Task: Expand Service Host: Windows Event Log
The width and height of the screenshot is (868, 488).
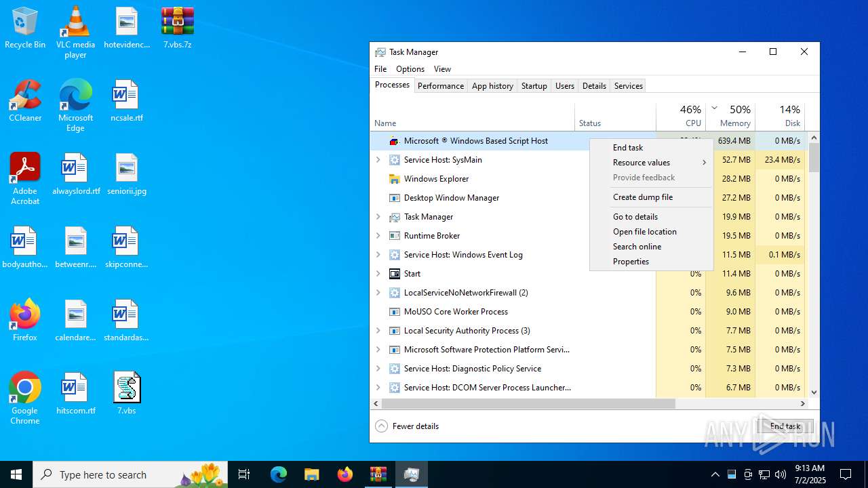Action: [x=378, y=255]
